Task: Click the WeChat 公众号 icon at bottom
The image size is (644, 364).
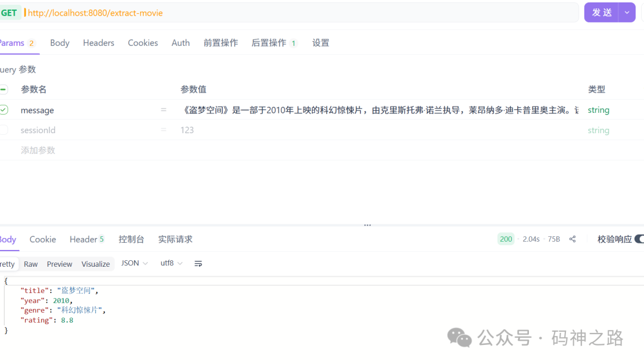Action: point(459,338)
